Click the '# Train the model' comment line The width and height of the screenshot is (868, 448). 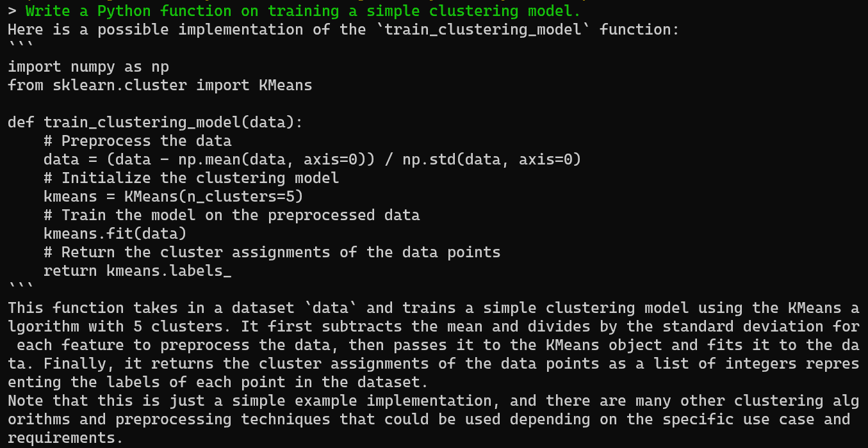tap(232, 215)
